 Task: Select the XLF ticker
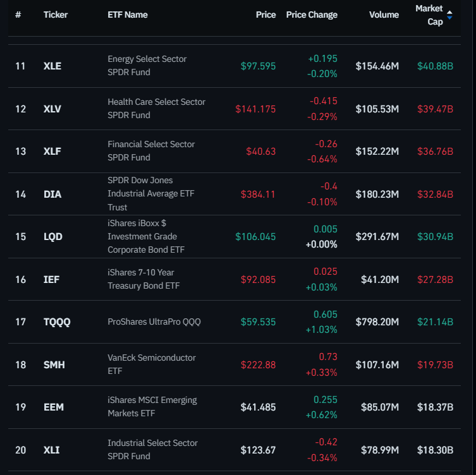tap(52, 151)
